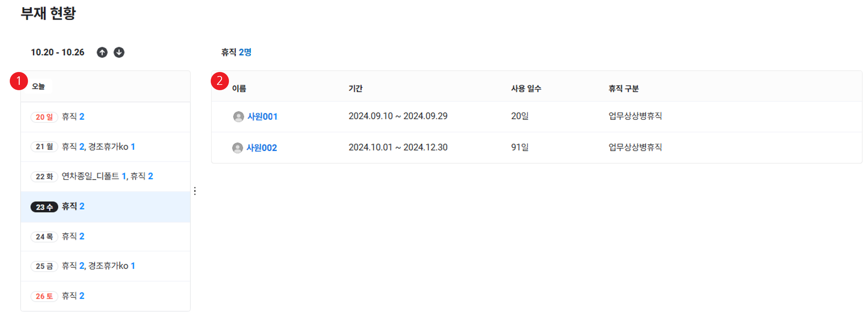
Task: Click the 이름 column header
Action: (x=239, y=89)
